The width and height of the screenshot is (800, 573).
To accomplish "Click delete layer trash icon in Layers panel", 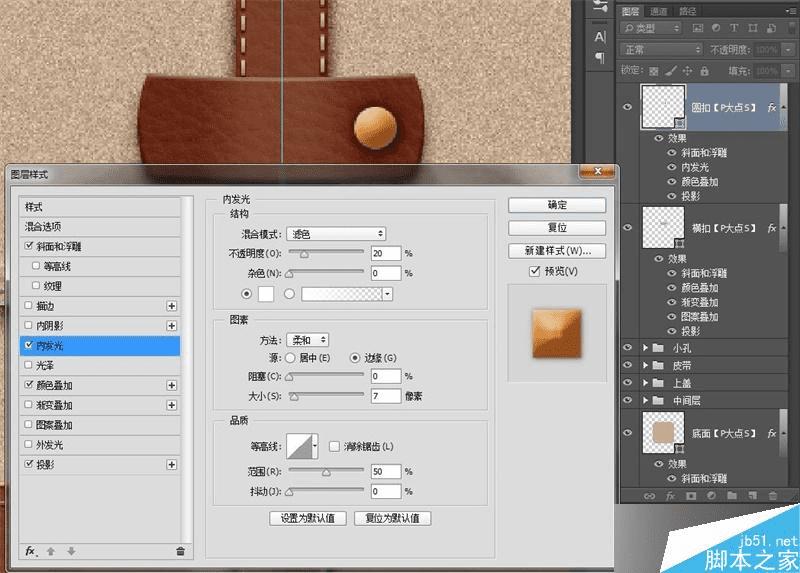I will tap(774, 494).
